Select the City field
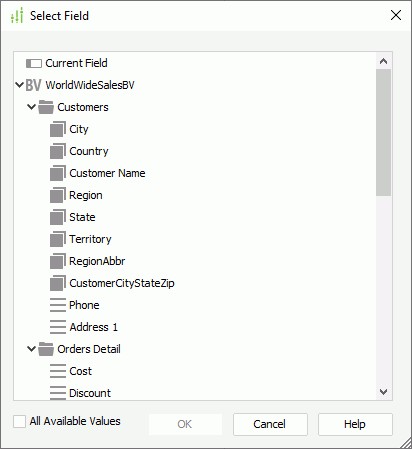The width and height of the screenshot is (412, 449). (79, 129)
